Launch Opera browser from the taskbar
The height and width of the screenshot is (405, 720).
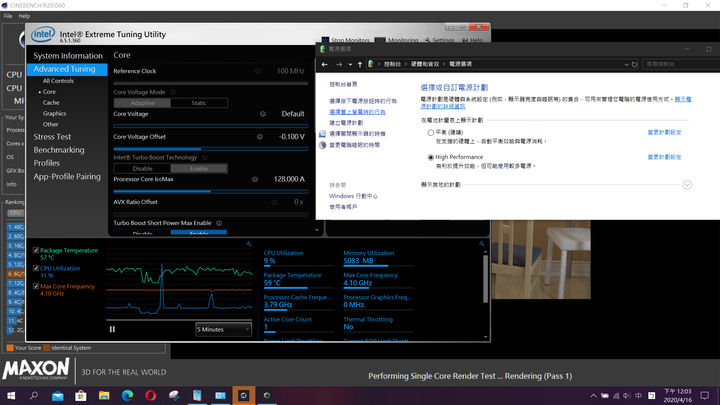[151, 395]
